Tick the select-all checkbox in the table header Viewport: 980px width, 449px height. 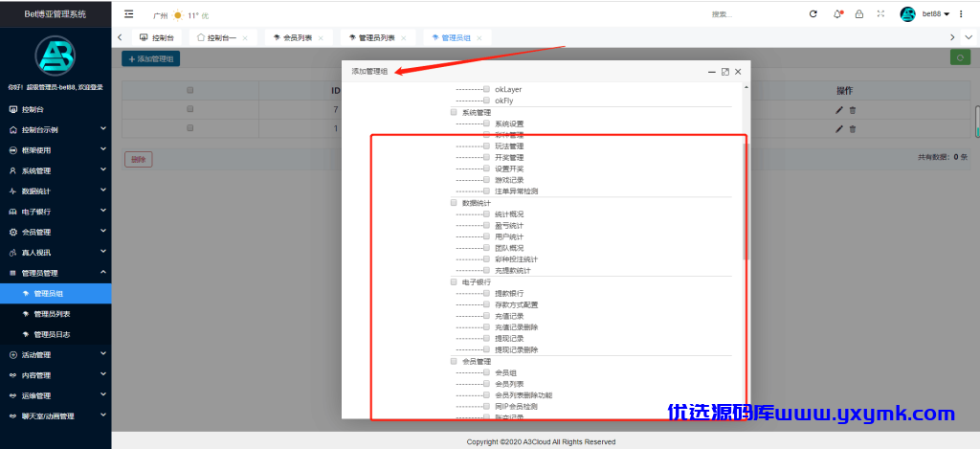coord(190,90)
